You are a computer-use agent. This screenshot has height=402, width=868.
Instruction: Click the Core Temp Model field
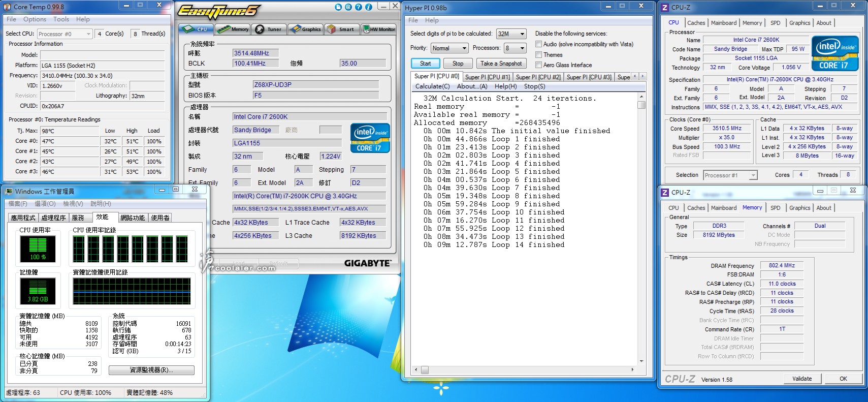pos(102,55)
